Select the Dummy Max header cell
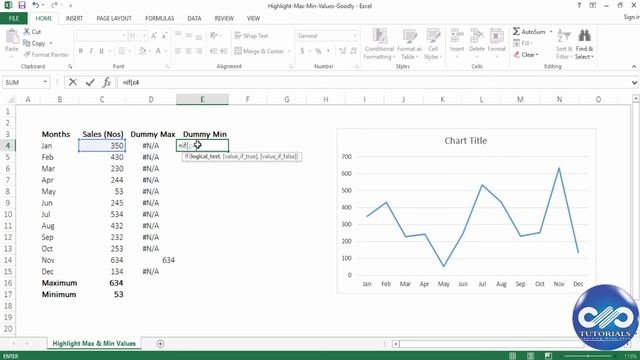The image size is (640, 360). [152, 134]
